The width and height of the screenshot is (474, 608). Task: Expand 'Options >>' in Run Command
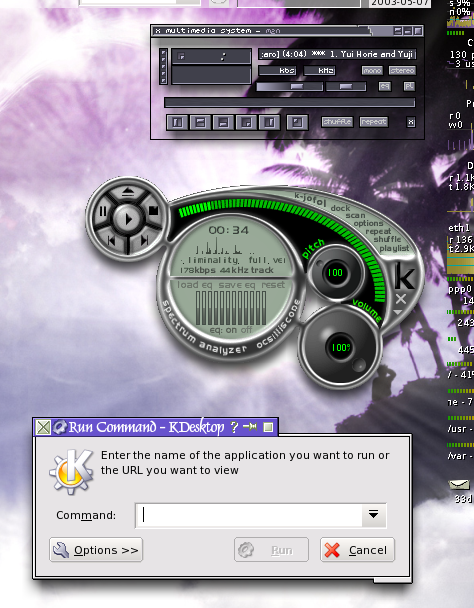tap(96, 550)
